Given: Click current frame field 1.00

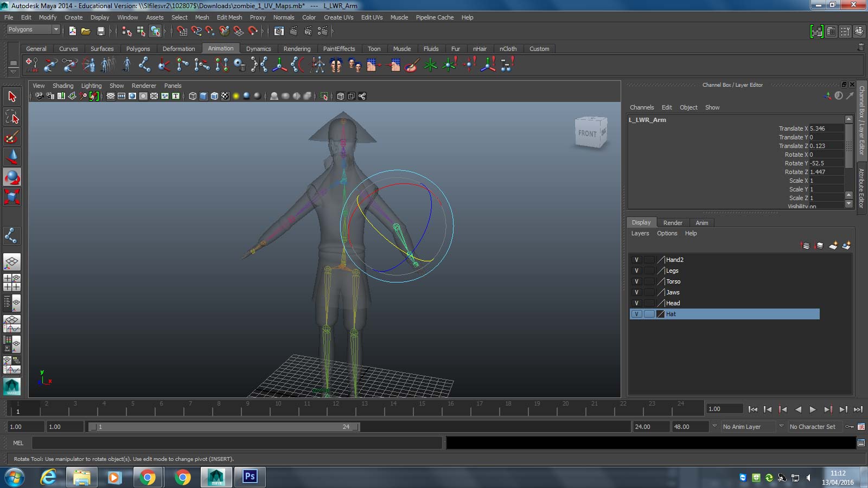Looking at the screenshot, I should coord(724,409).
